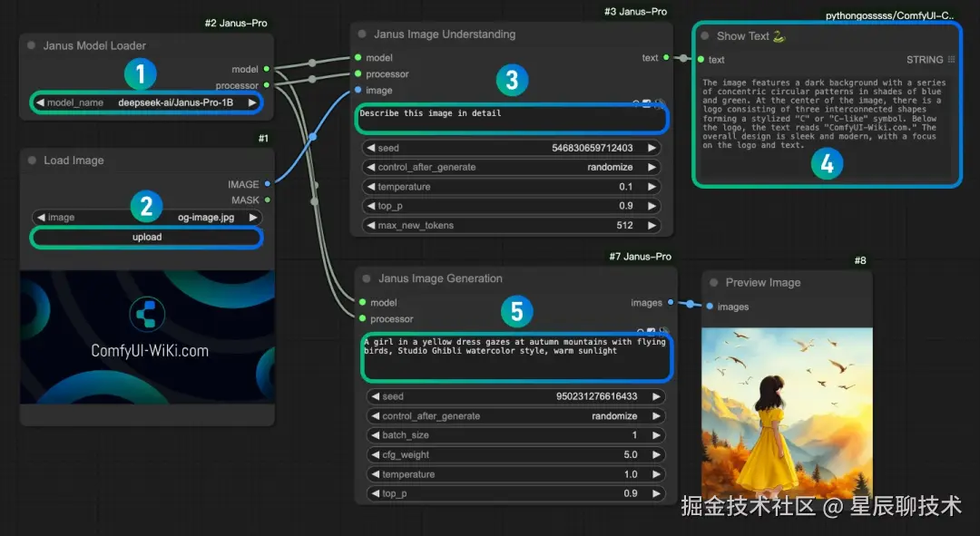Click the 'A girl in a yellow dress' prompt field
Viewport: 980px width, 536px height.
point(516,357)
